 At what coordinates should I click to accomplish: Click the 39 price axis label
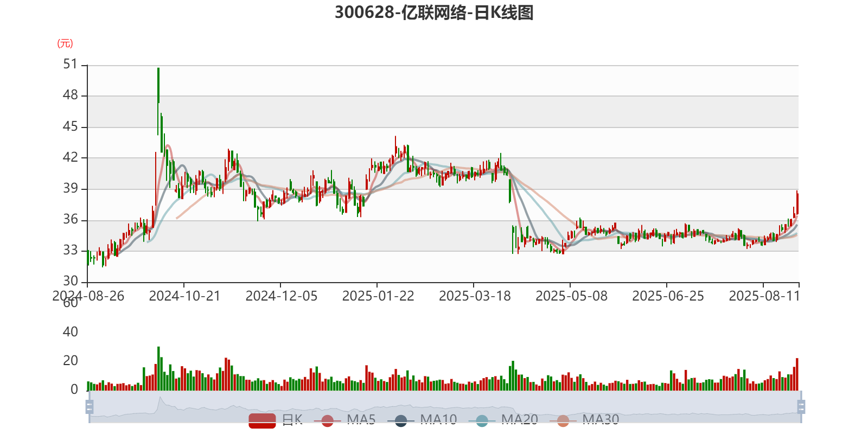tap(71, 189)
